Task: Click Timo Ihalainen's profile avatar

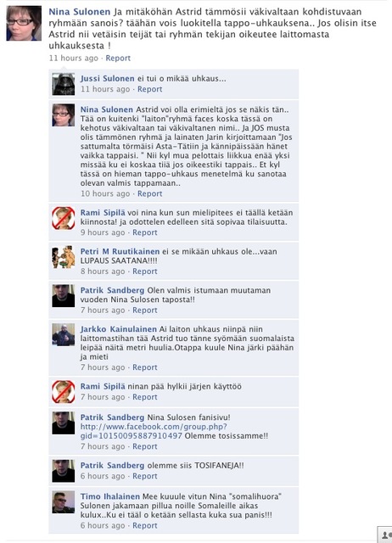Action: point(64,501)
